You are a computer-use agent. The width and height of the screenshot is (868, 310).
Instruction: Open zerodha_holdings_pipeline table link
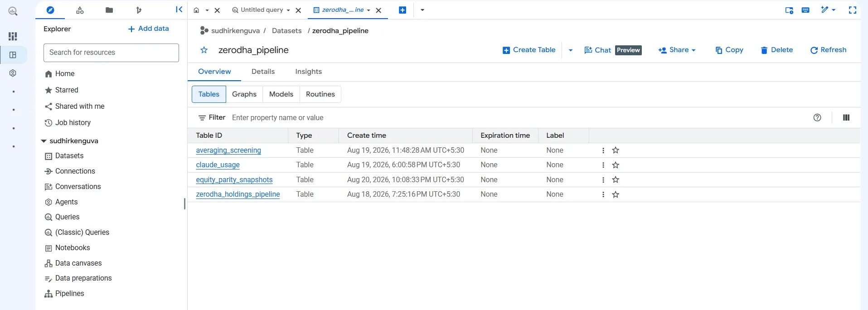[238, 194]
